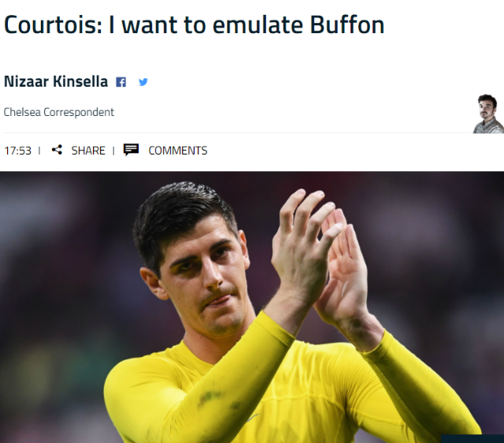
Task: Open the main article photo
Action: tap(252, 307)
